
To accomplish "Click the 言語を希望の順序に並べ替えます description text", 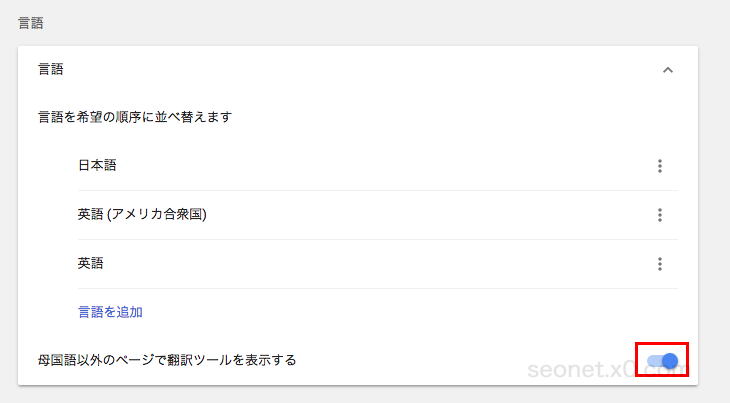I will pyautogui.click(x=135, y=117).
